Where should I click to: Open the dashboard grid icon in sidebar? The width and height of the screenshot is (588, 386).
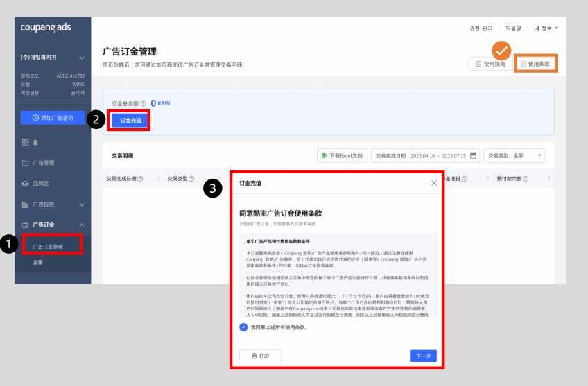[26, 142]
